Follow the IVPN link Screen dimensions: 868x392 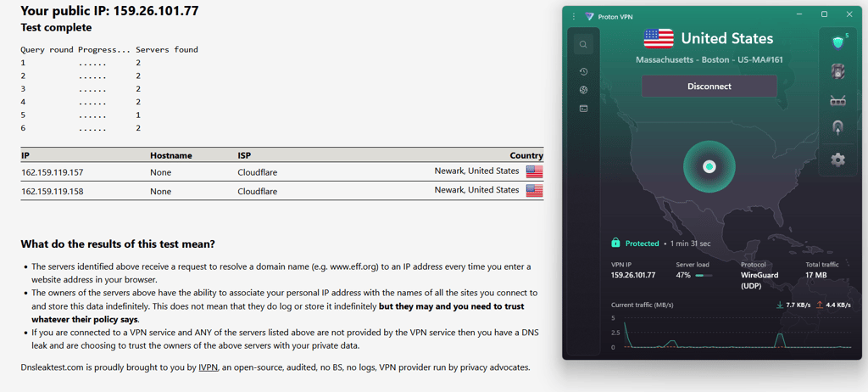[209, 367]
